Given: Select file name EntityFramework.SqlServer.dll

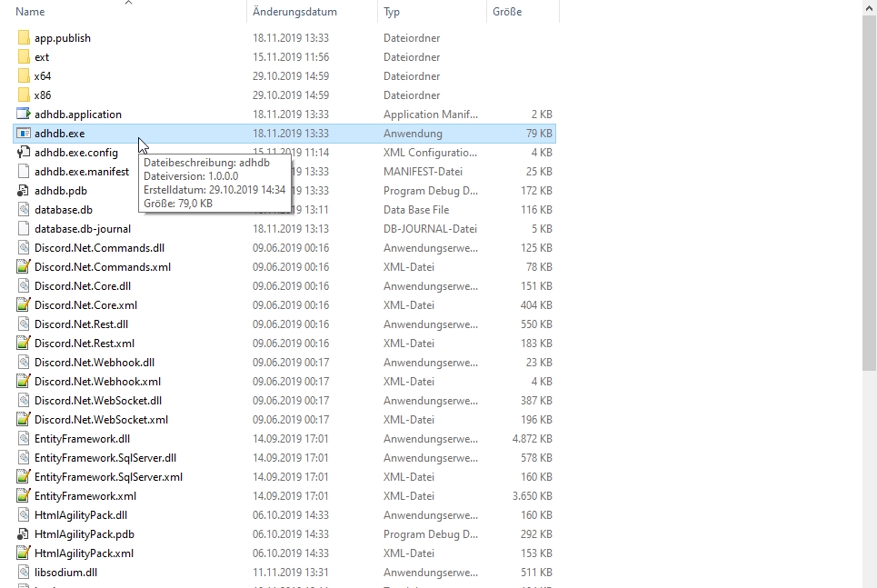Looking at the screenshot, I should (105, 458).
